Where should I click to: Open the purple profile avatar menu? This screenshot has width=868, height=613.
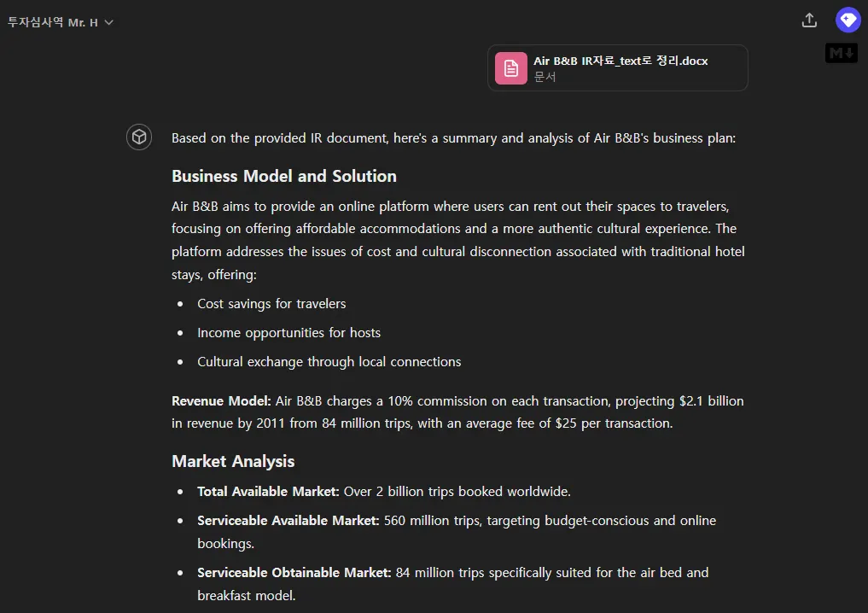[x=848, y=20]
